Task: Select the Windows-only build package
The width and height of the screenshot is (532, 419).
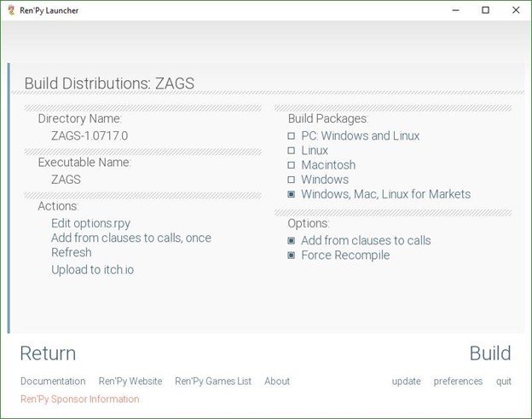Action: [318, 180]
